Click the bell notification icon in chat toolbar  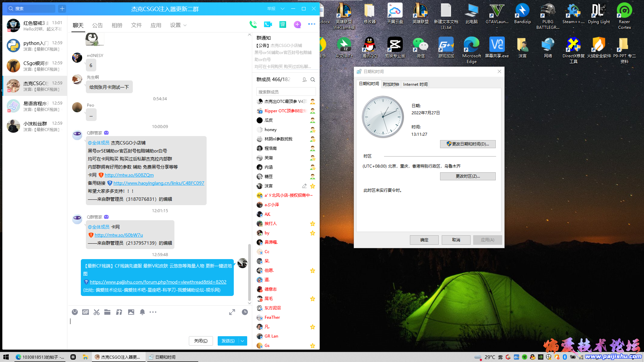[x=142, y=312]
